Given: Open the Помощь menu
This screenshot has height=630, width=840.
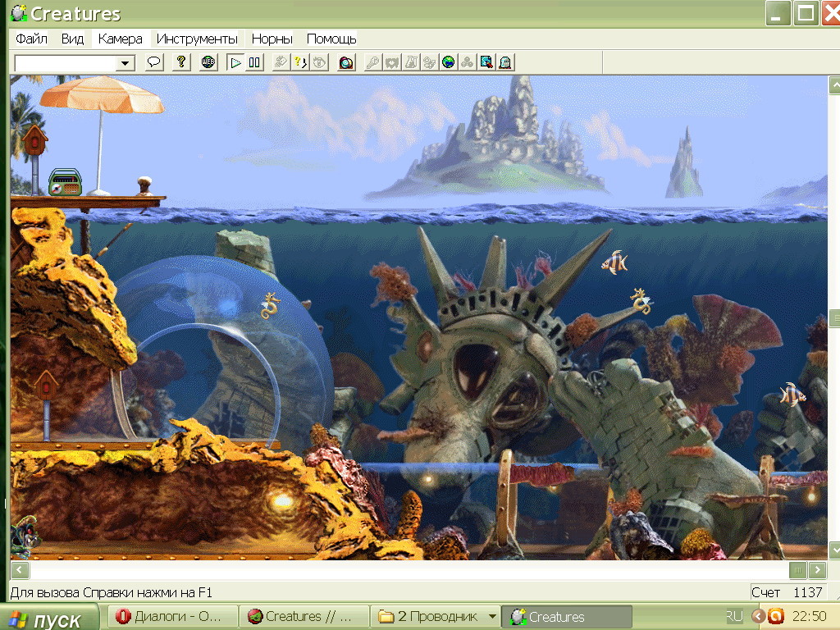Looking at the screenshot, I should coord(331,39).
